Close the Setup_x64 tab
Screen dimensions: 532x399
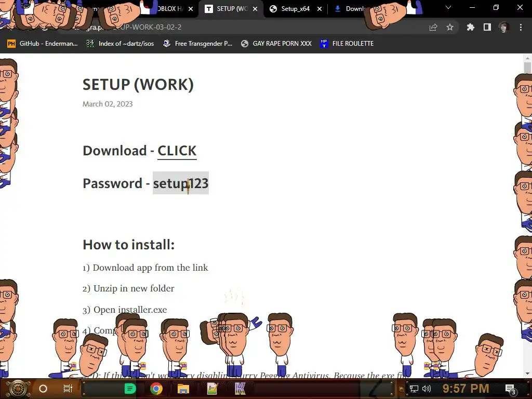[x=320, y=9]
